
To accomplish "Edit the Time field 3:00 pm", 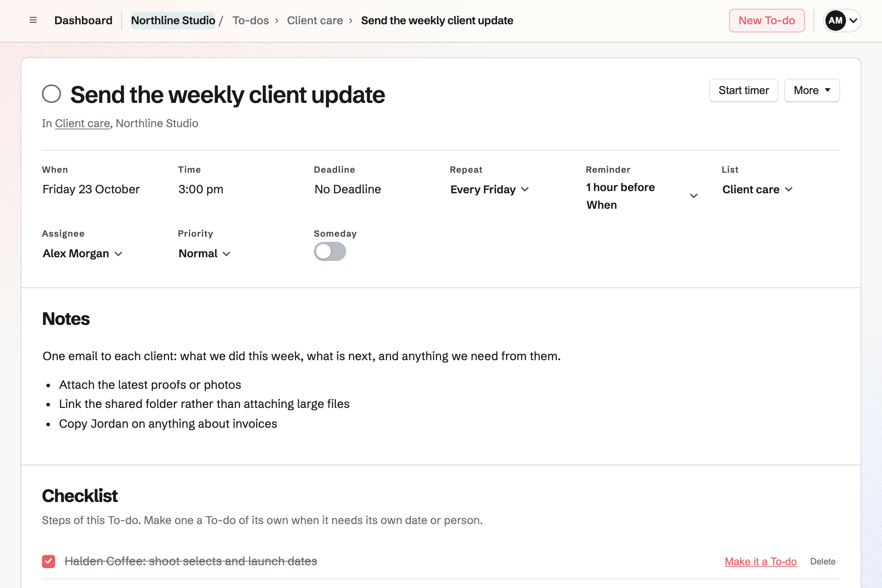I will pos(201,189).
